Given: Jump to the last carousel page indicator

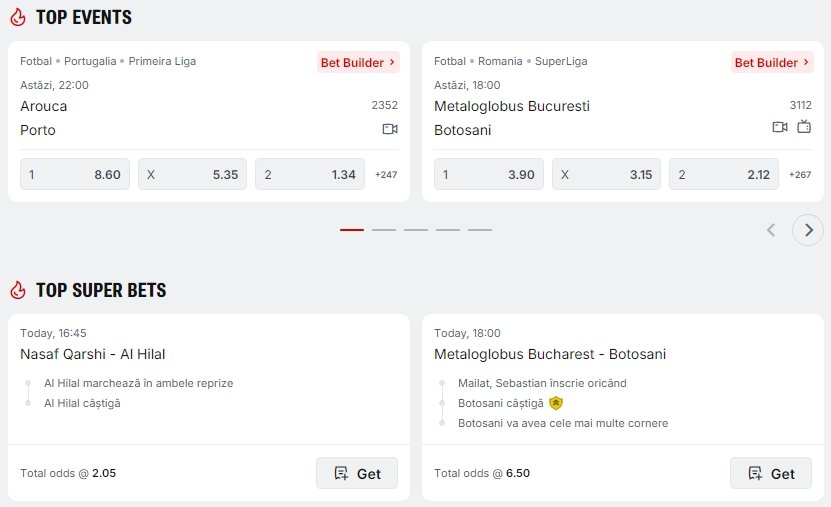Looking at the screenshot, I should coord(480,230).
